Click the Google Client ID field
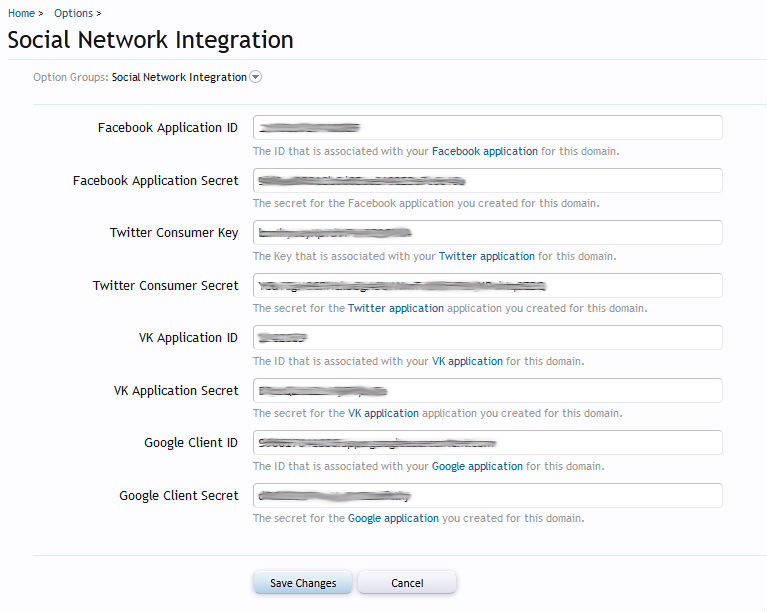Viewport: 767px width, 612px height. [487, 443]
